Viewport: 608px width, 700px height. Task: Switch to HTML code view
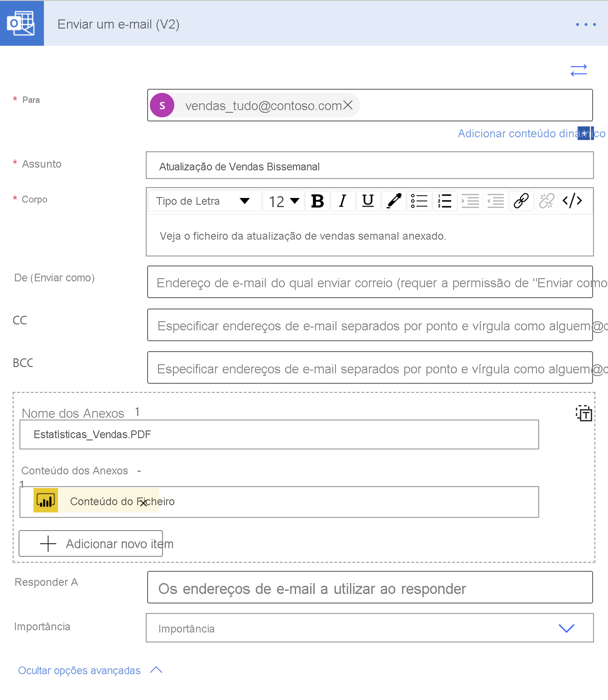(572, 201)
